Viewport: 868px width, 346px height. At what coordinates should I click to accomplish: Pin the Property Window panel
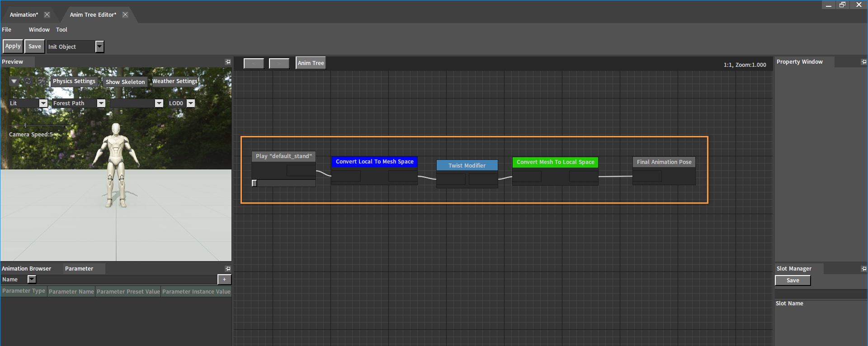(864, 62)
